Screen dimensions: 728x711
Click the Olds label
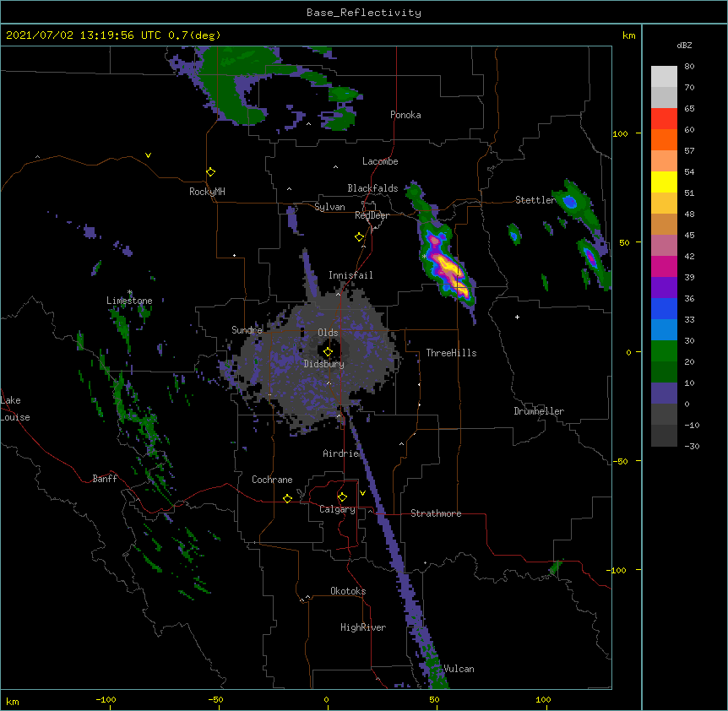click(x=328, y=333)
